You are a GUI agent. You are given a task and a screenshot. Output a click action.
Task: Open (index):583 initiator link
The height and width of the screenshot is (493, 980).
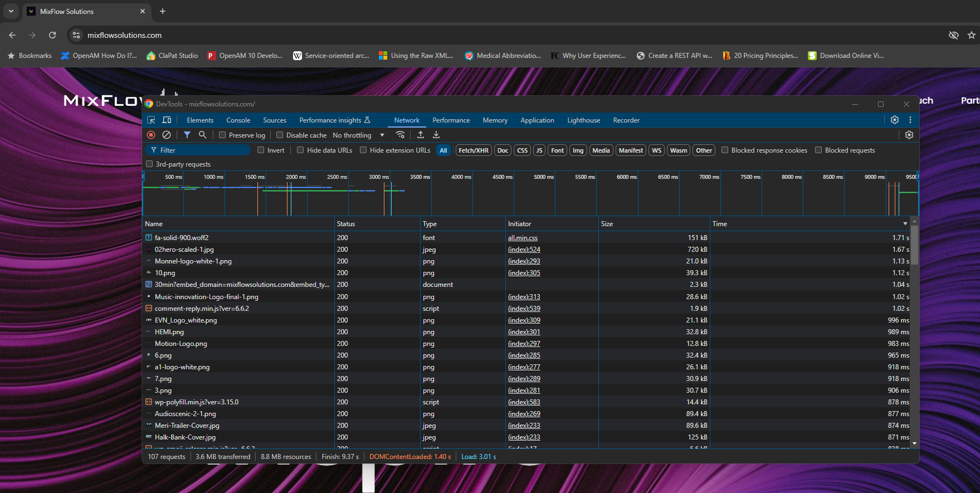524,402
